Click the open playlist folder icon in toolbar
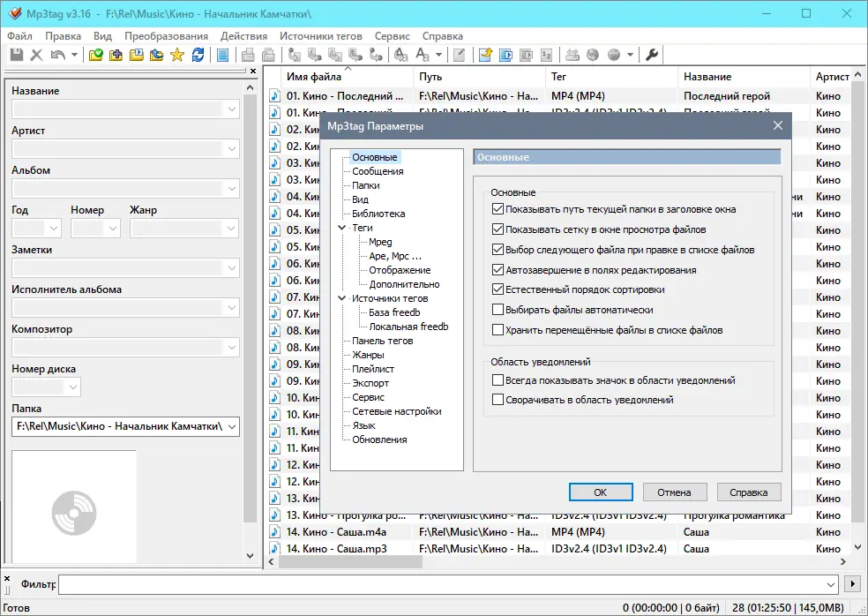The height and width of the screenshot is (616, 868). coord(136,55)
